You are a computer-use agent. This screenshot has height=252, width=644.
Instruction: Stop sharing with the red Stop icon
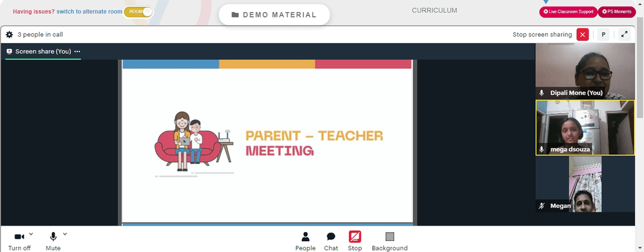pos(355,237)
